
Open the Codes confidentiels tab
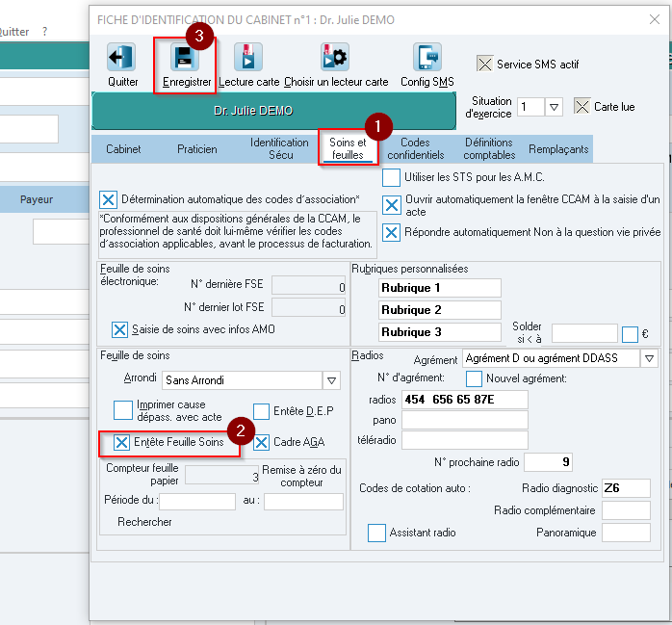tap(415, 148)
